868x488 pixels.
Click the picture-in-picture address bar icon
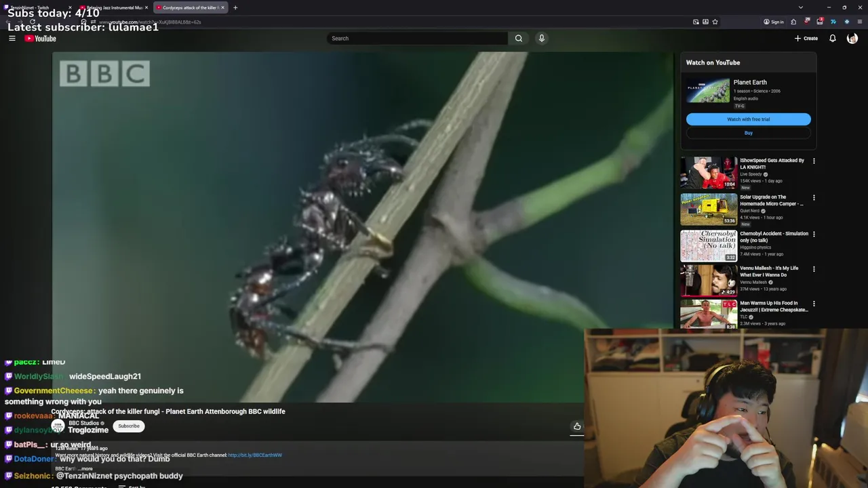[696, 22]
